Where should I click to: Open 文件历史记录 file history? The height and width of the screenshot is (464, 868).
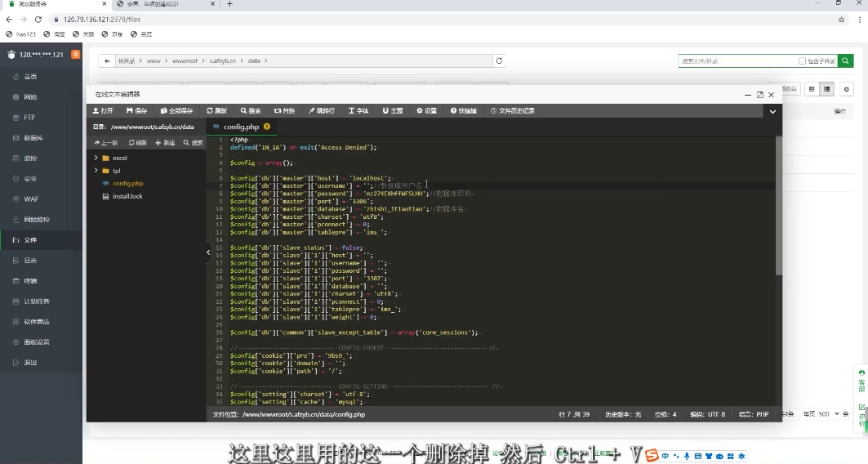513,111
